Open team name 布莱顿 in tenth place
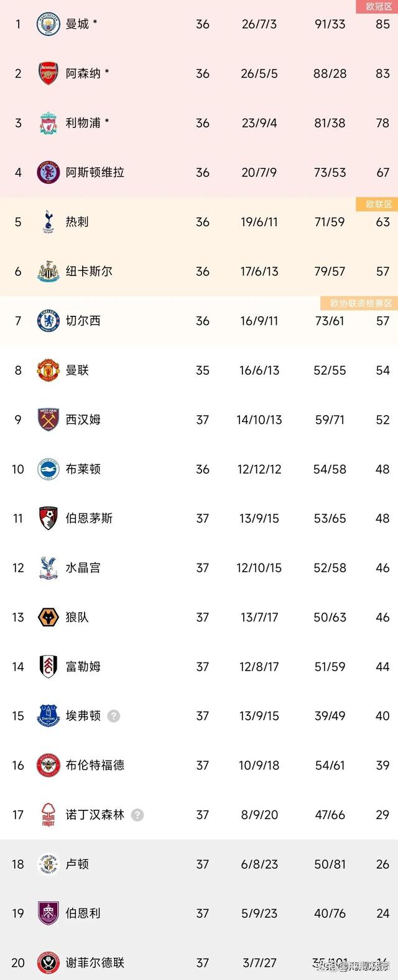This screenshot has width=398, height=980. (83, 469)
